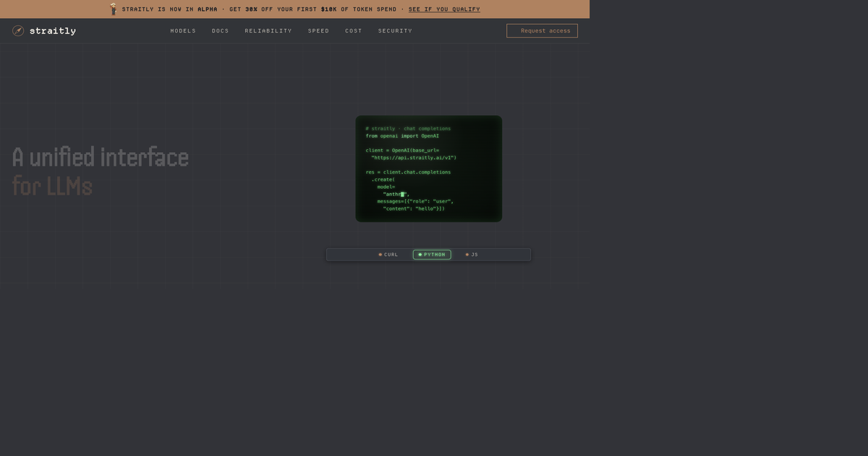The image size is (868, 456).
Task: Click the "res = client.chat.completions" line
Action: (x=408, y=172)
